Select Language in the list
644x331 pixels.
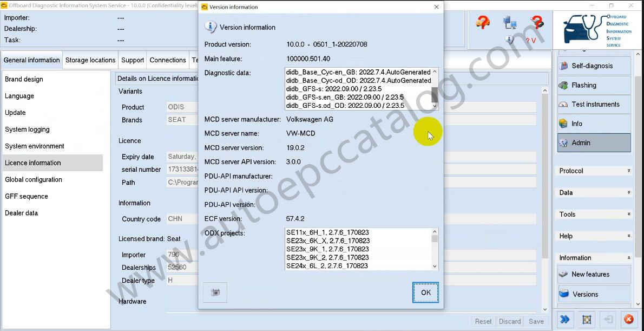click(52, 96)
